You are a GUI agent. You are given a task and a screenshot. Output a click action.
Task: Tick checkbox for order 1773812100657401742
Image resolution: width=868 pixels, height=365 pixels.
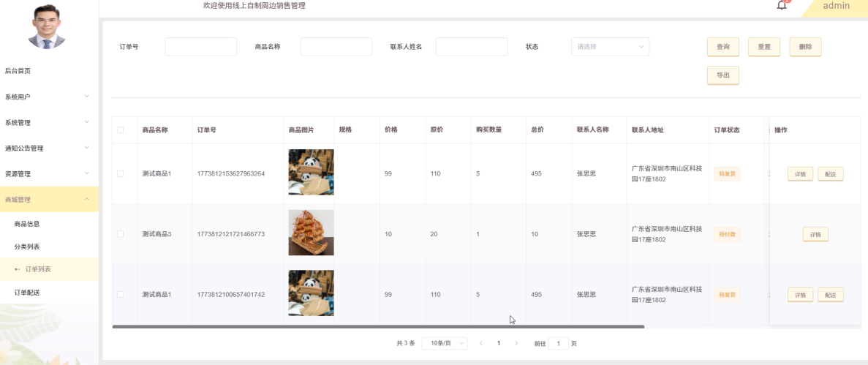[x=120, y=295]
